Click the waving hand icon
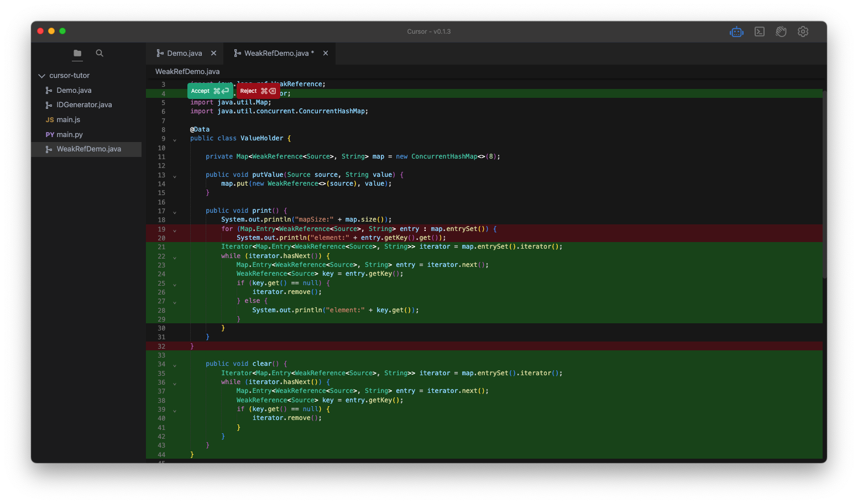The height and width of the screenshot is (504, 858). 781,32
